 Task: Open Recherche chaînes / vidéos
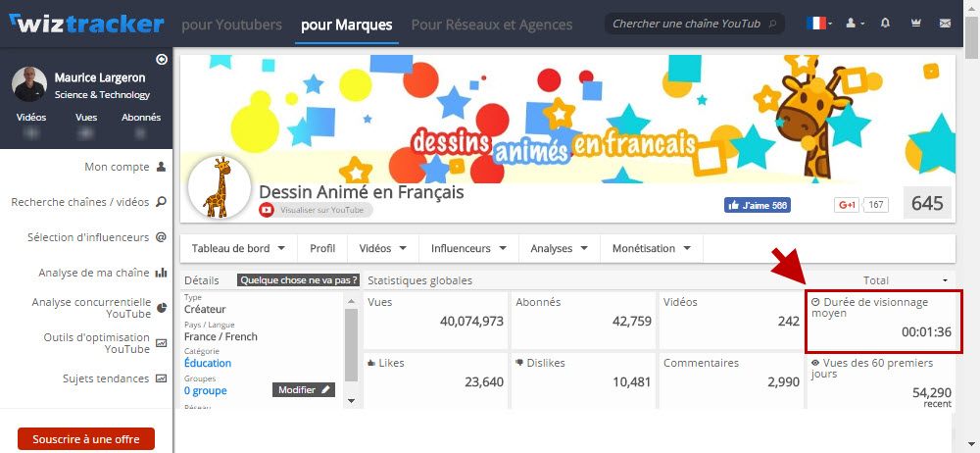point(80,202)
